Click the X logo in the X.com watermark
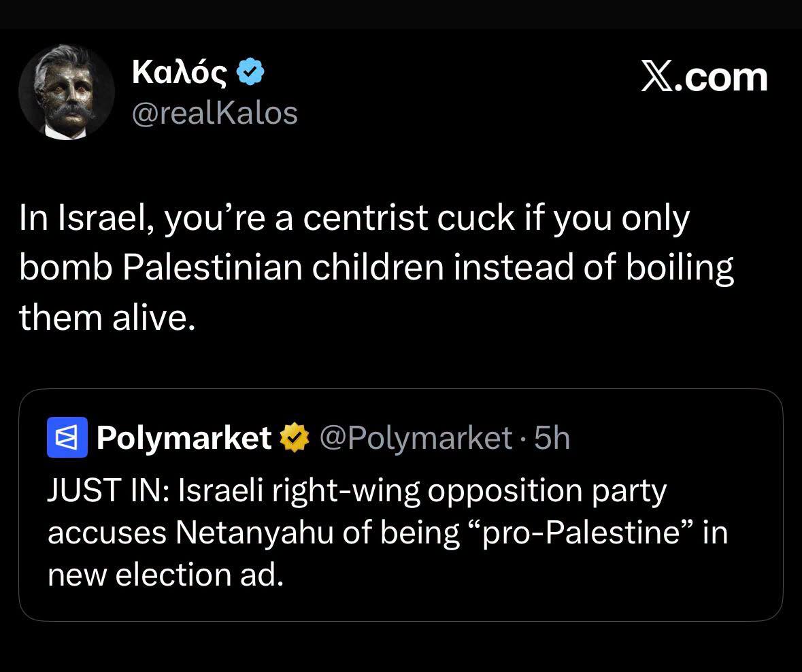The height and width of the screenshot is (672, 802). click(658, 78)
